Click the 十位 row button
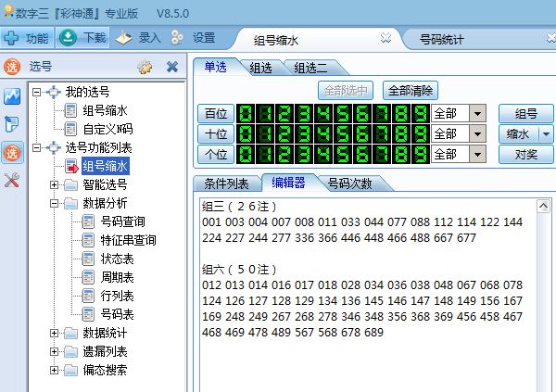 tap(216, 134)
